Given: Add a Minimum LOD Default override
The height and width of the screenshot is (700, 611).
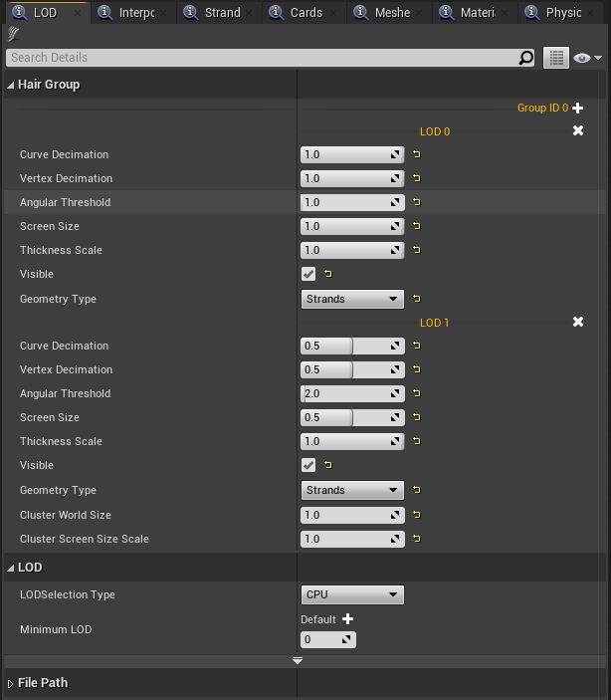Looking at the screenshot, I should click(x=347, y=619).
